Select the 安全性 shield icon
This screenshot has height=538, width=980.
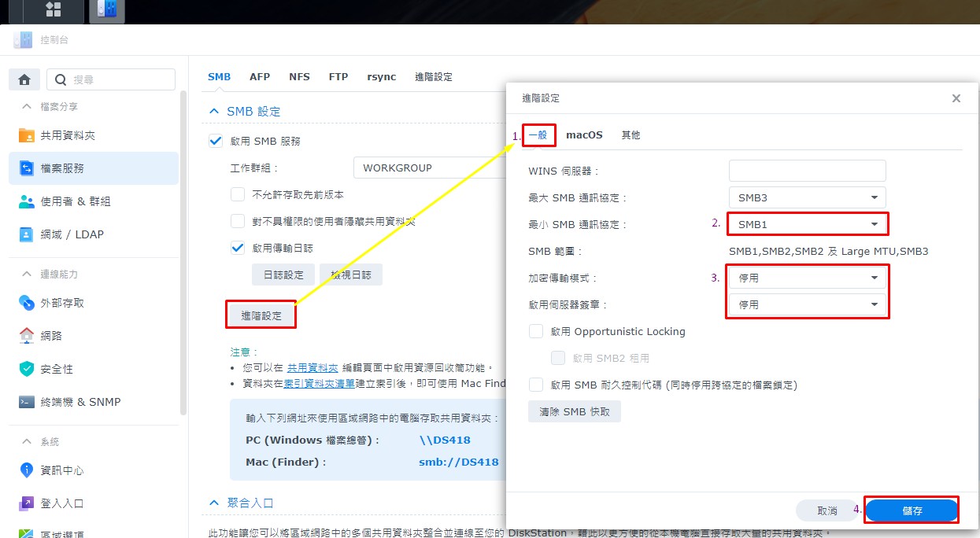(27, 369)
